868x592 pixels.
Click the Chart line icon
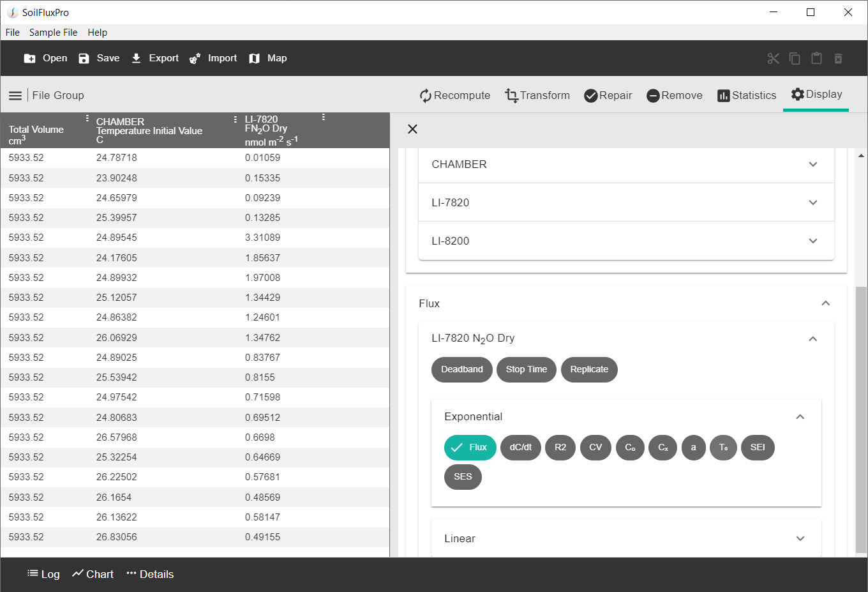click(x=78, y=573)
